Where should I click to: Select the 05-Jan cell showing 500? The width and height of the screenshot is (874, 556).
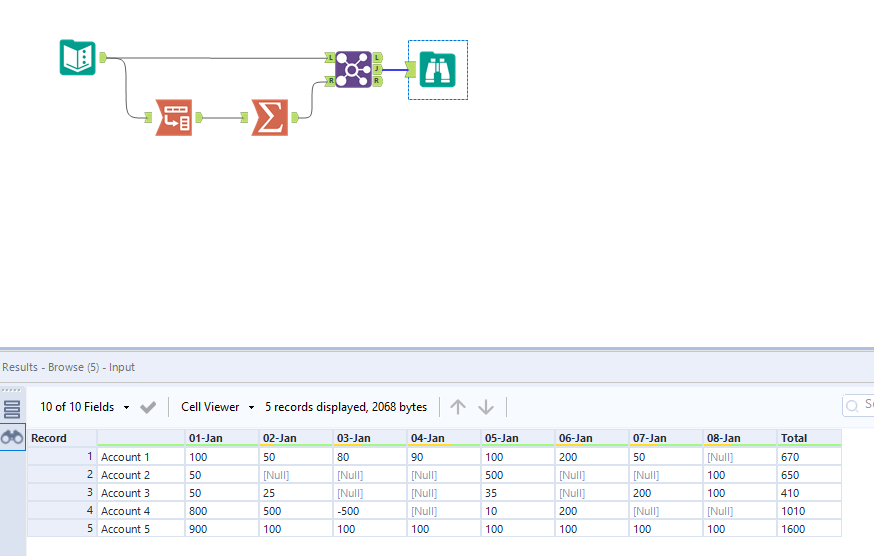click(x=518, y=475)
